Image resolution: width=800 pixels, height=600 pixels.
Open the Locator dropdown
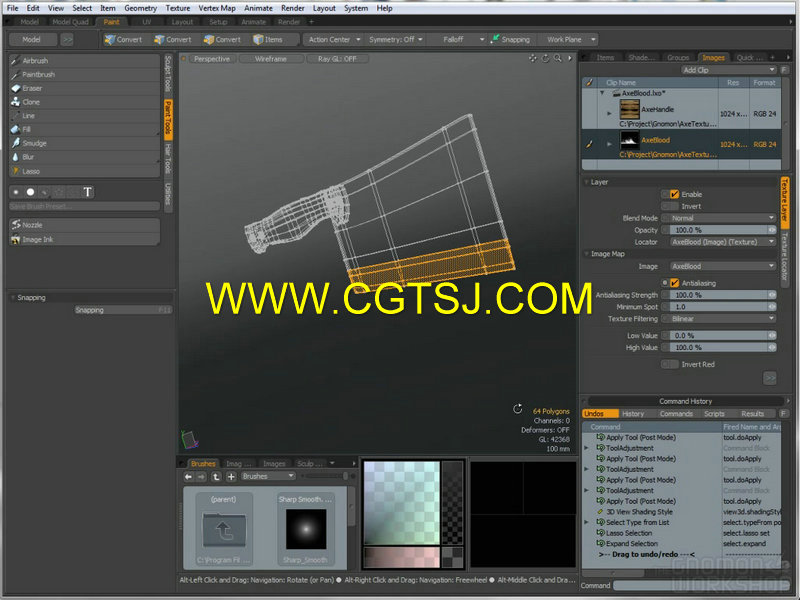tap(721, 242)
